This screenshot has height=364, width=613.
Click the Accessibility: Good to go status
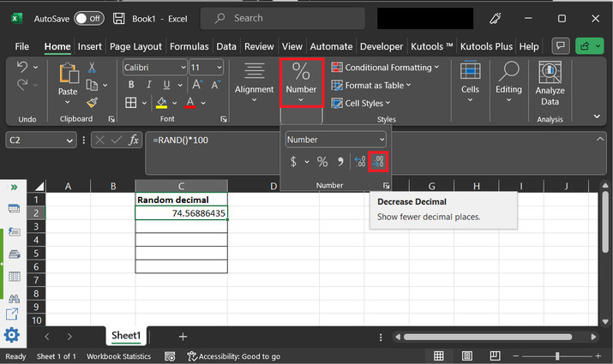[233, 356]
